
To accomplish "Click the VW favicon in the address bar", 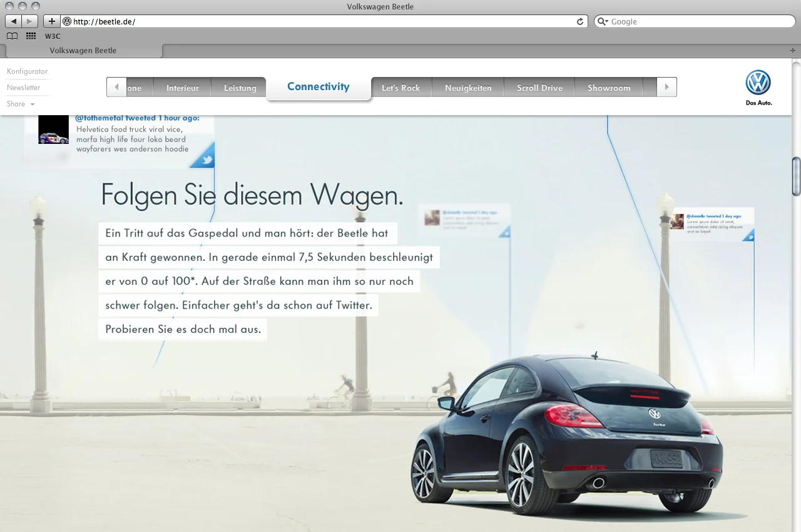I will (x=67, y=21).
